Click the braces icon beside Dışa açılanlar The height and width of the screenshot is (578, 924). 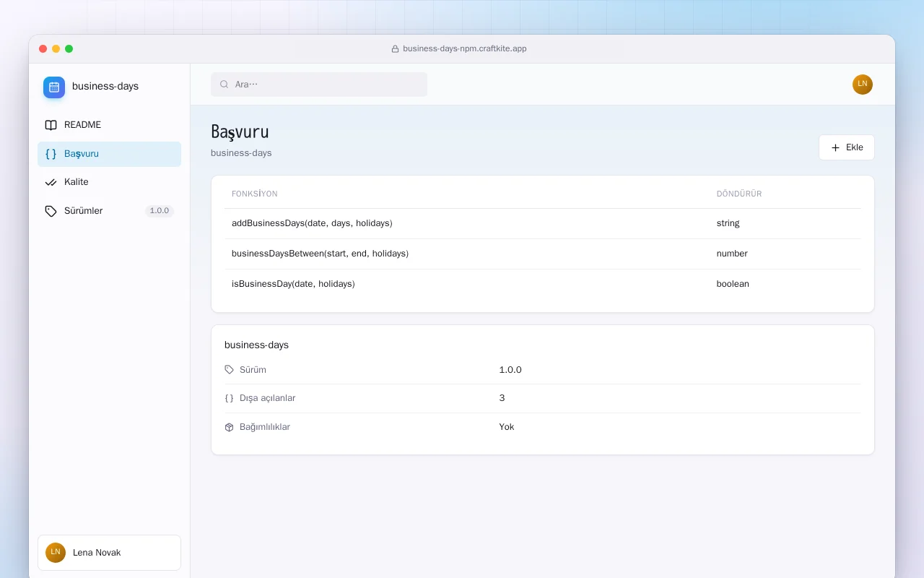tap(230, 398)
